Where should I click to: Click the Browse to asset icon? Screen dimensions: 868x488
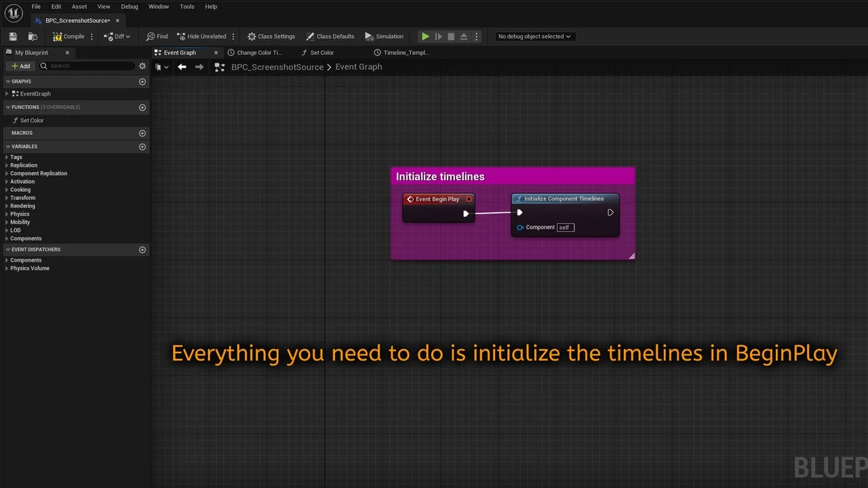33,37
